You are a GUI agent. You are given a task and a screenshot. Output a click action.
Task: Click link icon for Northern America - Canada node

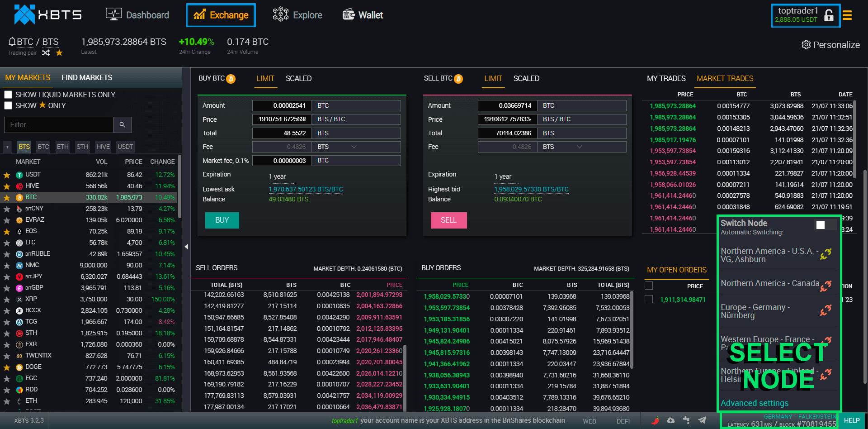(826, 286)
